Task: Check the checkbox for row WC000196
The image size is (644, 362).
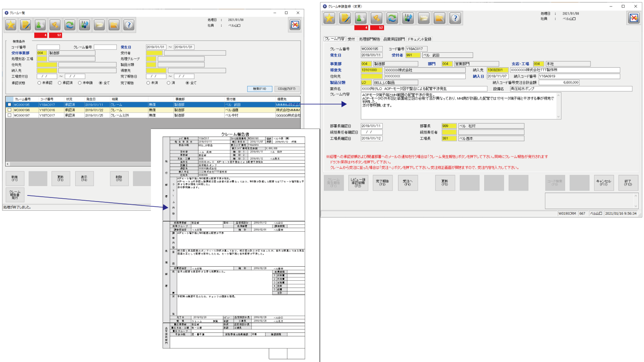Action: tap(9, 110)
